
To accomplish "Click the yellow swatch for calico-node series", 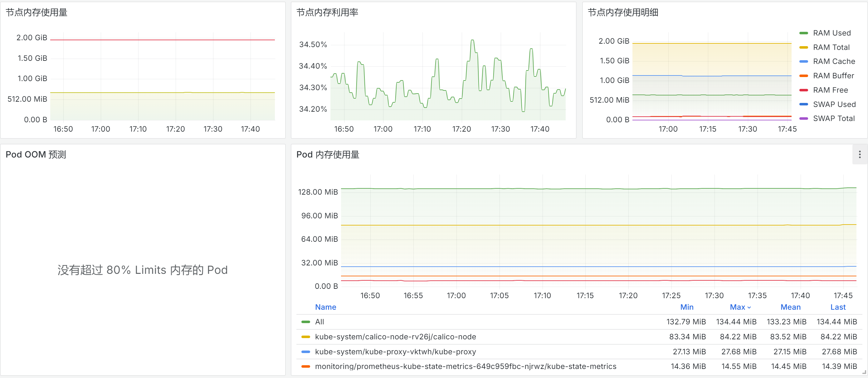I will click(306, 337).
